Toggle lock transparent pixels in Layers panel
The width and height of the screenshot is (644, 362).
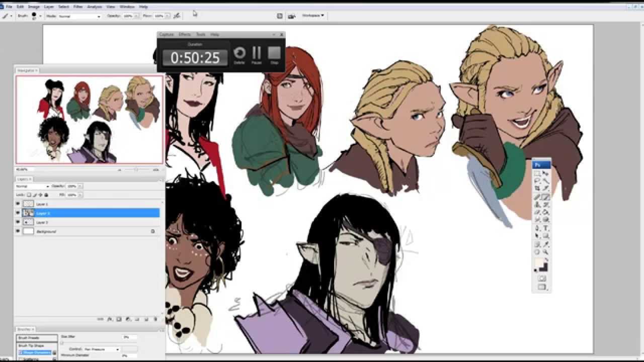29,195
